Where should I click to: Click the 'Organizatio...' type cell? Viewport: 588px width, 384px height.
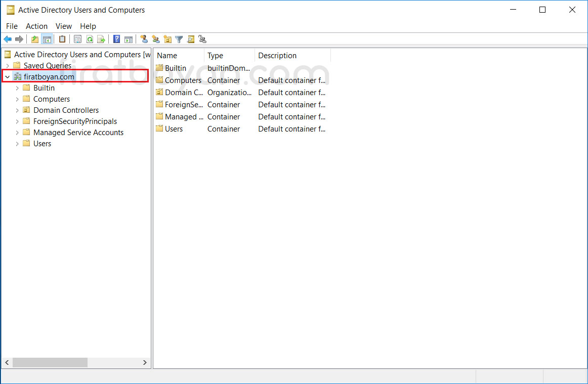pos(230,92)
